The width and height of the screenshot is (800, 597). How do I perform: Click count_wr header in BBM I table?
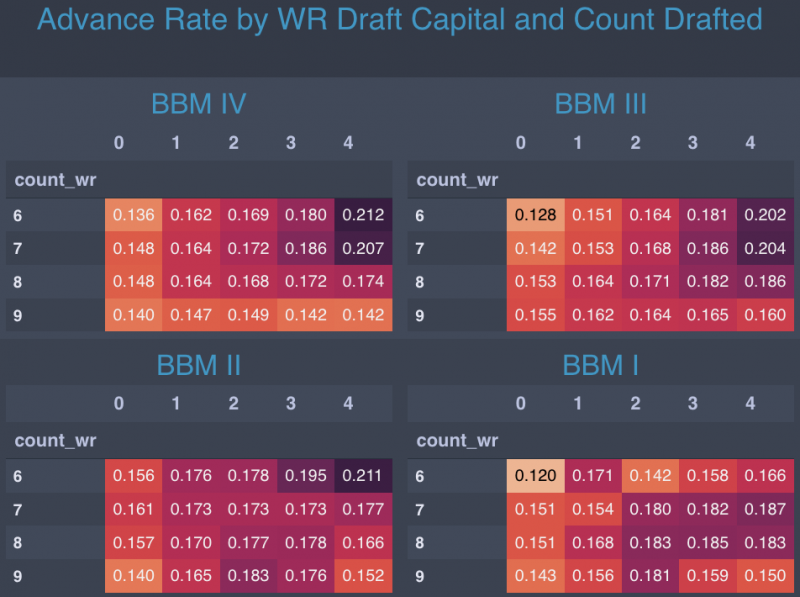click(x=457, y=441)
